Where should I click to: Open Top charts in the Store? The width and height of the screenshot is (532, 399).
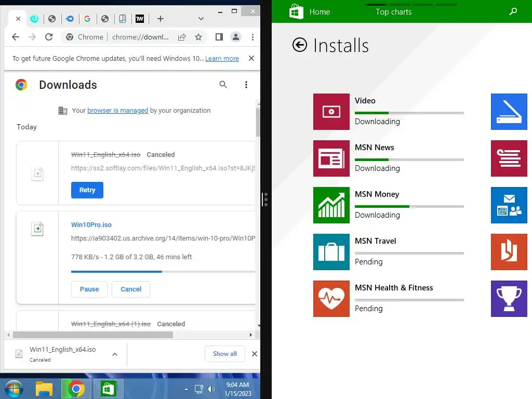coord(394,12)
